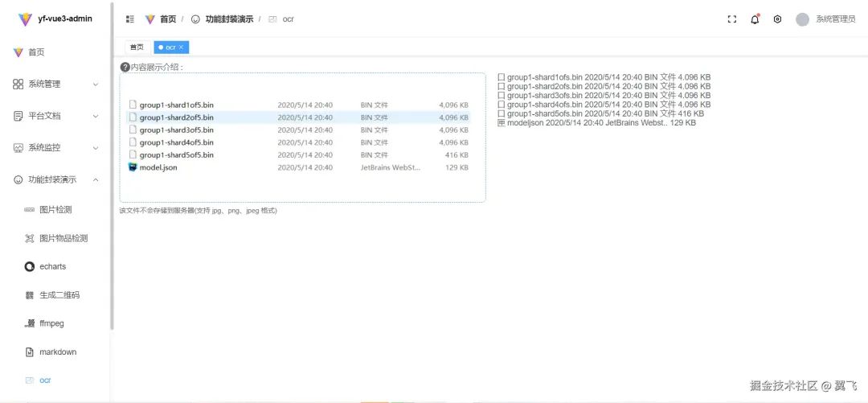The height and width of the screenshot is (403, 868).
Task: Click the 系统管理 grid icon
Action: 18,84
